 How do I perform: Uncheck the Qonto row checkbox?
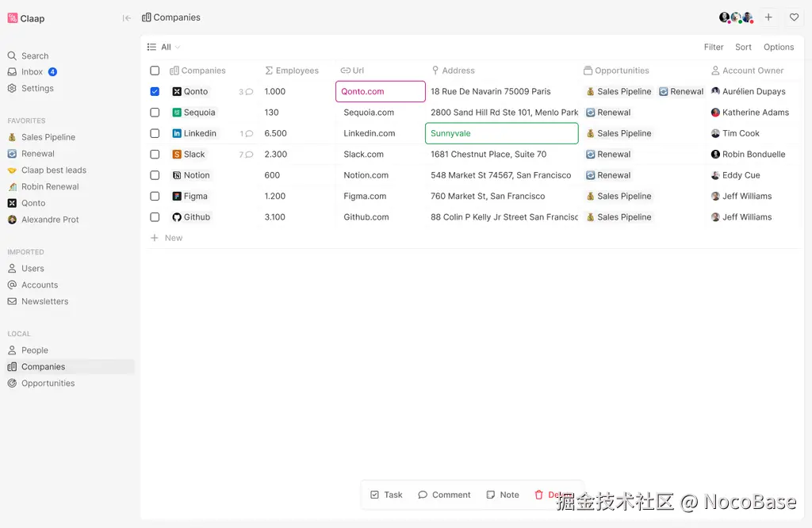tap(155, 92)
